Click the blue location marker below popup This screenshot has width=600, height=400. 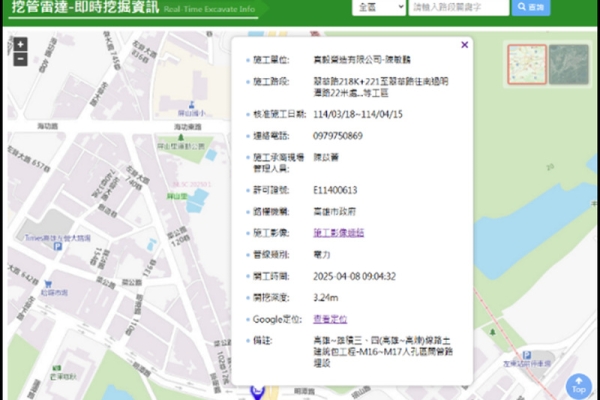click(258, 392)
